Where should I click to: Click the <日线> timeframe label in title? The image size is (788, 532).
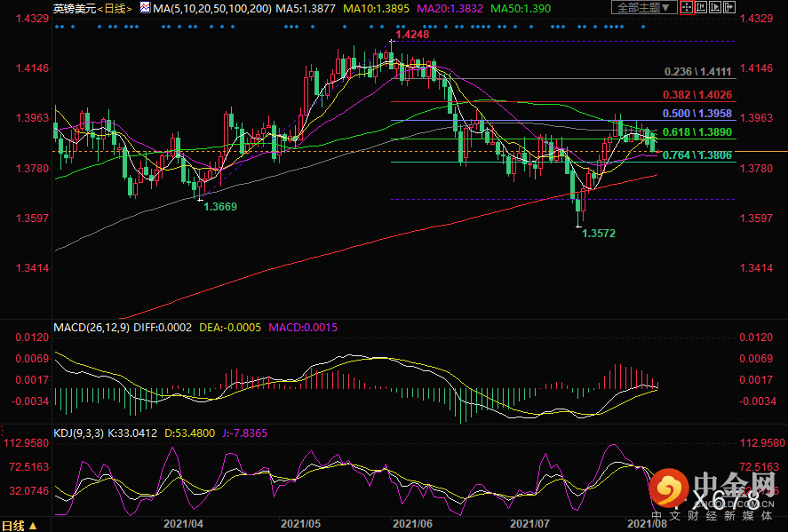pos(113,8)
